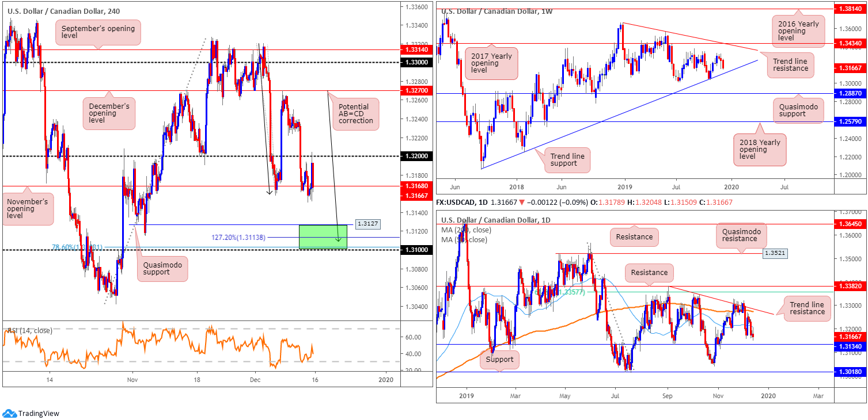Click the Potential AB=CD correction label

pyautogui.click(x=355, y=114)
